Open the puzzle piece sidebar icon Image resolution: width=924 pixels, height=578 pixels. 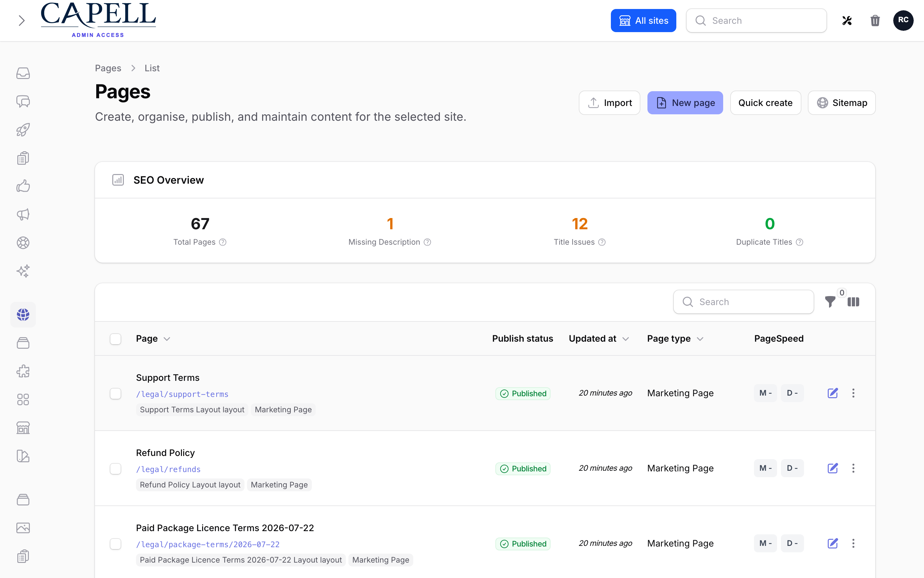23,371
